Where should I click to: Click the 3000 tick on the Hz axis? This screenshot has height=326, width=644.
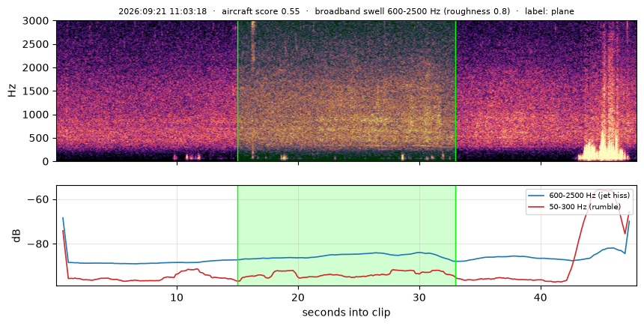(x=37, y=20)
